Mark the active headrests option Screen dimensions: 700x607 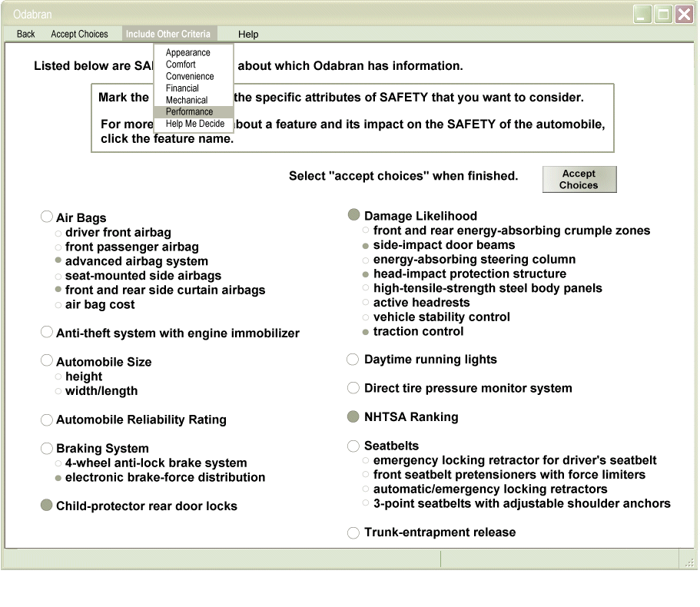click(366, 303)
